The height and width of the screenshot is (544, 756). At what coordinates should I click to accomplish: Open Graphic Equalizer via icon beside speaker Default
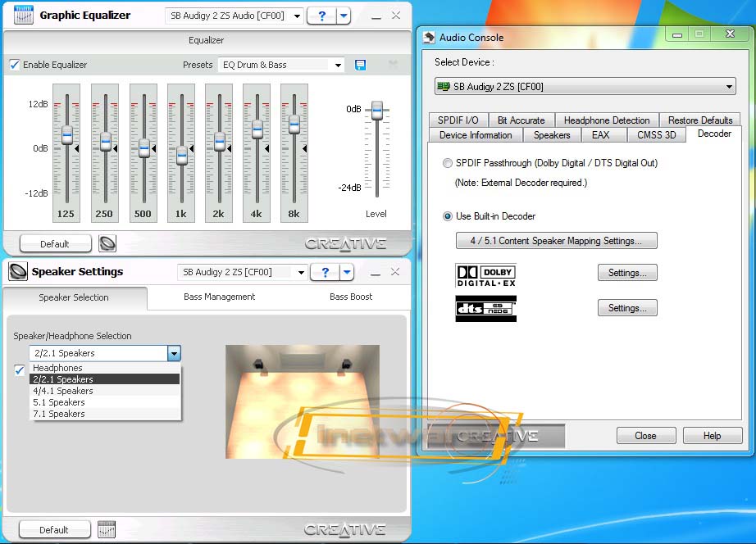[107, 529]
